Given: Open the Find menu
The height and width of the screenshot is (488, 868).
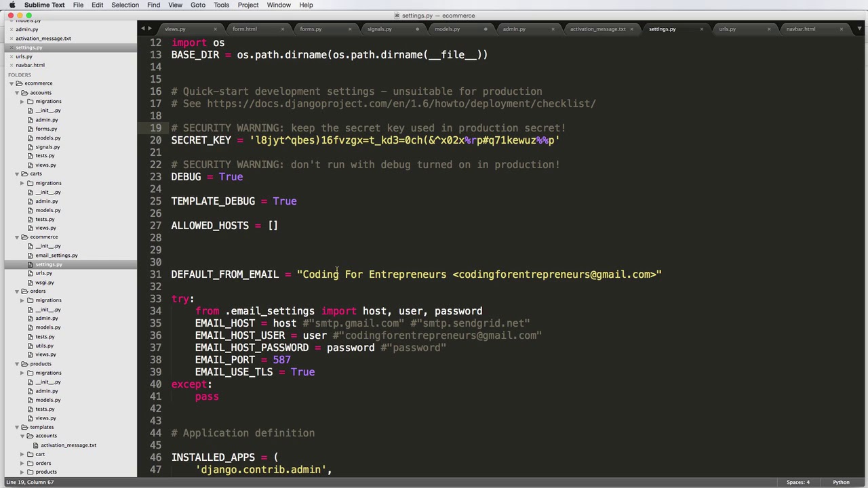Looking at the screenshot, I should (153, 5).
